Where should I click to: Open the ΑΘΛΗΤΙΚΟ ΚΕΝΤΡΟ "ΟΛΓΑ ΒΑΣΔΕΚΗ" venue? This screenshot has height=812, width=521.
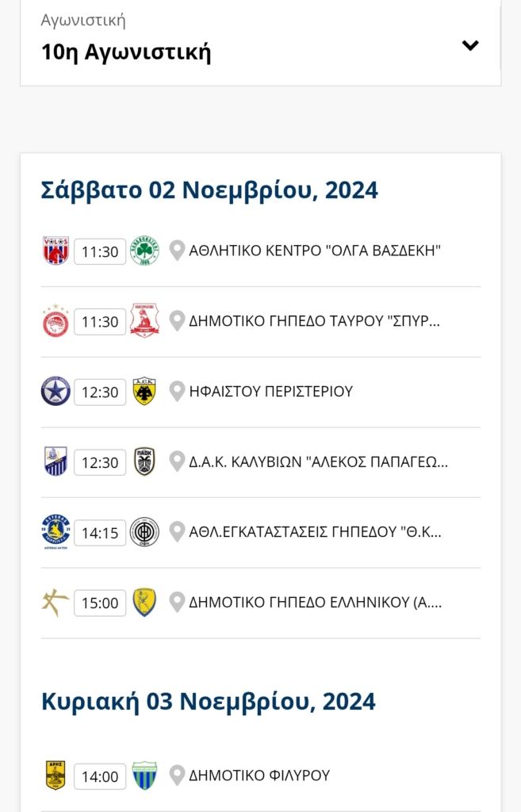point(314,251)
